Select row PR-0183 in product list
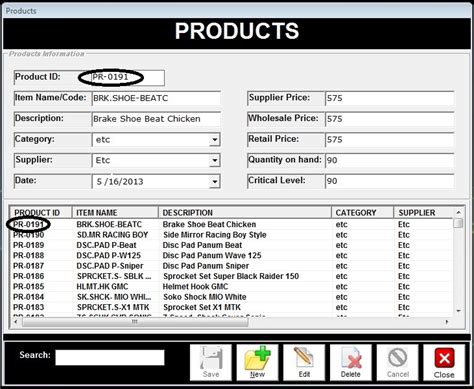Image resolution: width=474 pixels, height=389 pixels. pyautogui.click(x=231, y=307)
